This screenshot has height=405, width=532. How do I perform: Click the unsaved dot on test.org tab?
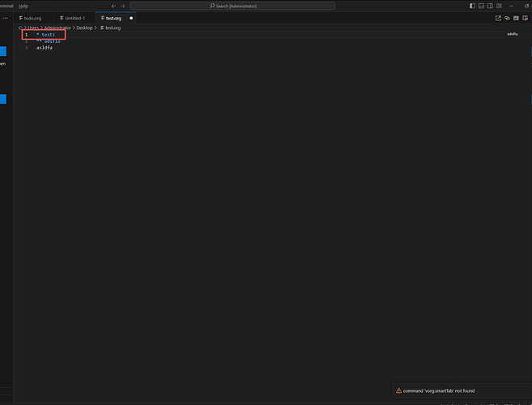pyautogui.click(x=131, y=18)
